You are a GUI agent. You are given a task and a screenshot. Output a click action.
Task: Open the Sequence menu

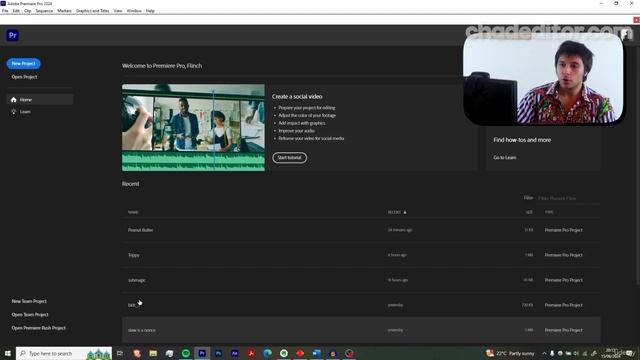(x=44, y=11)
